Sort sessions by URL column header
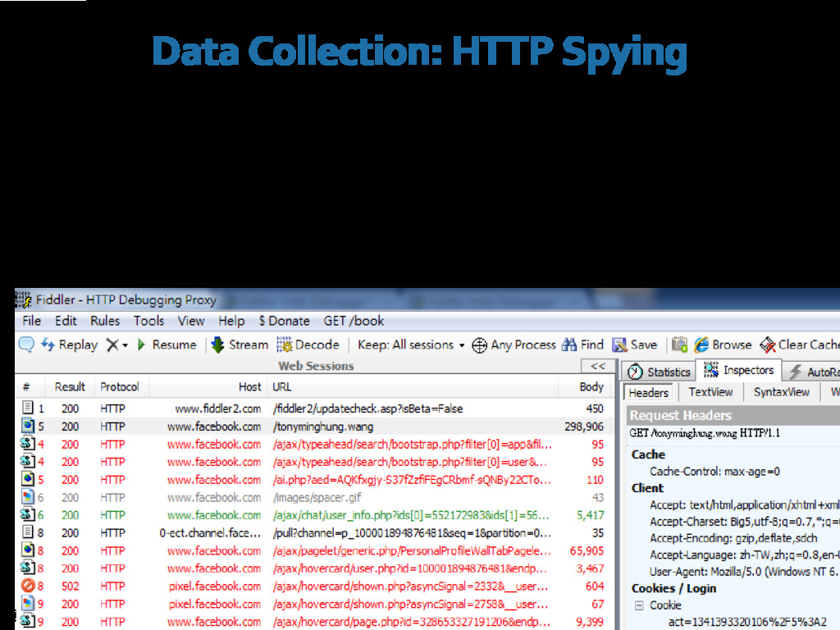This screenshot has height=630, width=840. coord(413,387)
